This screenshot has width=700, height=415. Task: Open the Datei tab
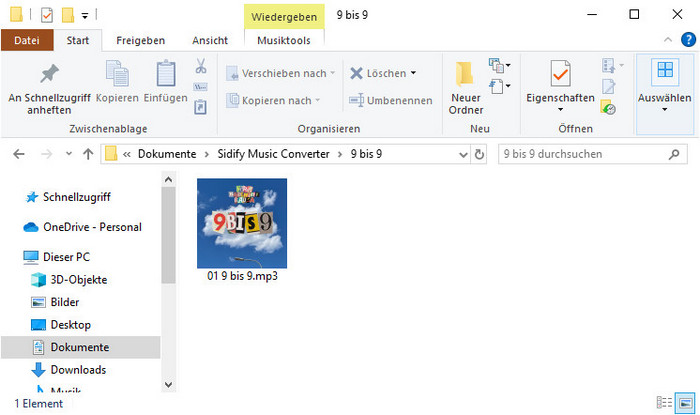click(x=27, y=40)
